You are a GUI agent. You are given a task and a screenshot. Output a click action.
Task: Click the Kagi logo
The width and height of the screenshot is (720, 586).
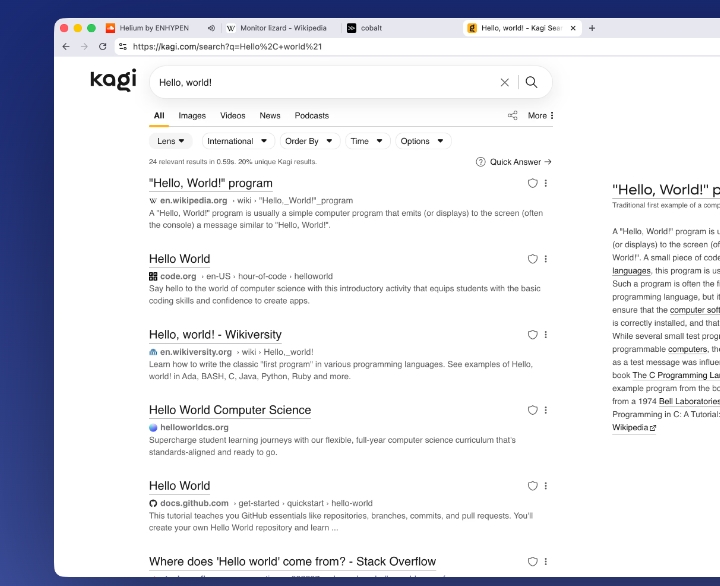[x=113, y=80]
